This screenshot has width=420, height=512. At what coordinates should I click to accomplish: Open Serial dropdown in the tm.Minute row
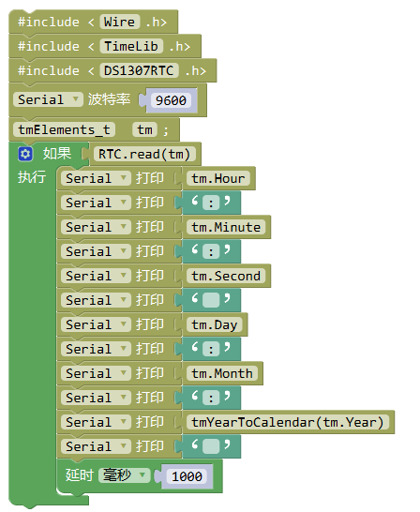tap(96, 227)
